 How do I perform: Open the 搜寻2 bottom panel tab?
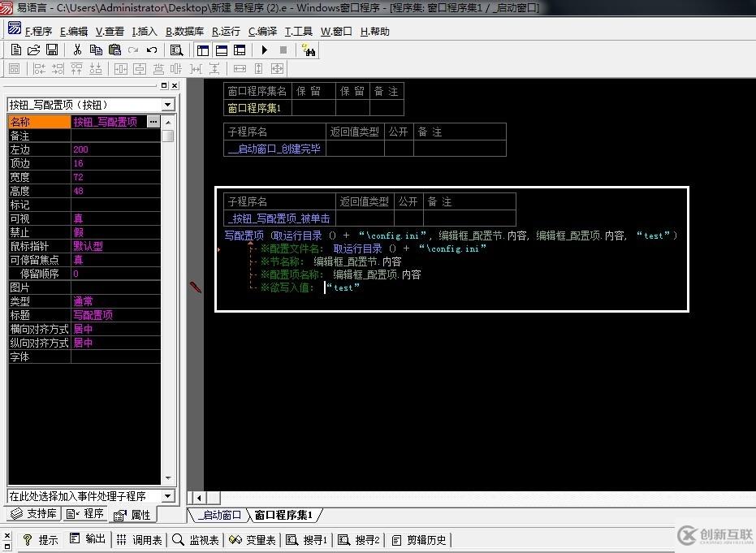point(359,540)
